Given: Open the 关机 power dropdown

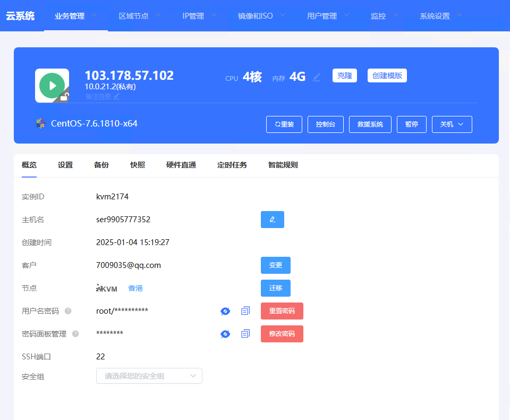Looking at the screenshot, I should (x=452, y=124).
